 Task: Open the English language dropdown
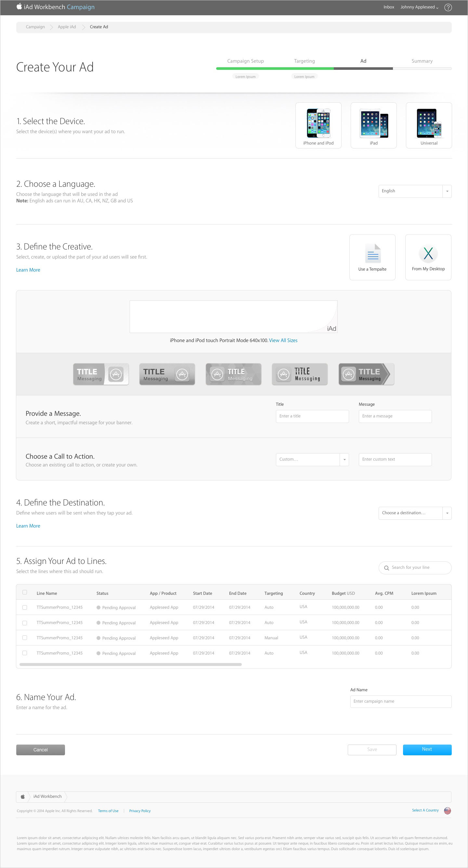[x=415, y=191]
